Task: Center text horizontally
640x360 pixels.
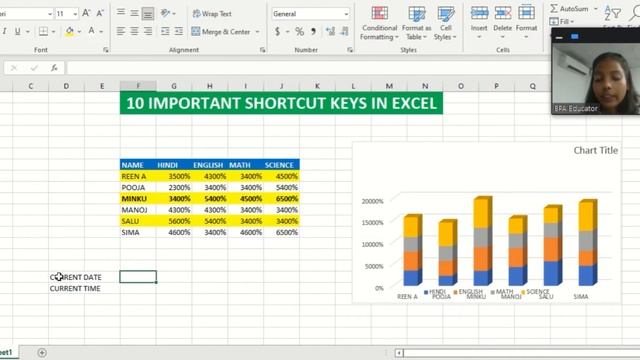Action: pyautogui.click(x=134, y=31)
